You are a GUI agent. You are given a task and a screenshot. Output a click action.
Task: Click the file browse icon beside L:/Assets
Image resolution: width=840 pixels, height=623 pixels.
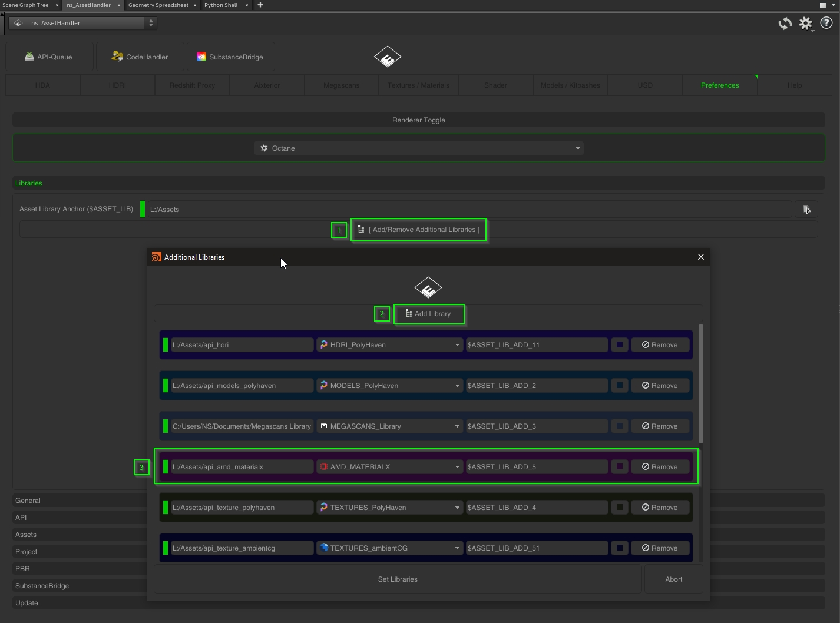[806, 209]
